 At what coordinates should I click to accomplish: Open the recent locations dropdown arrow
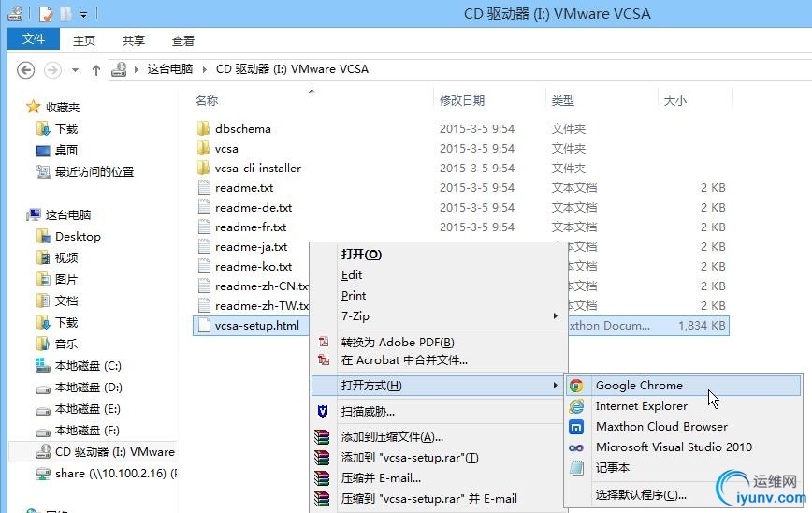point(75,70)
